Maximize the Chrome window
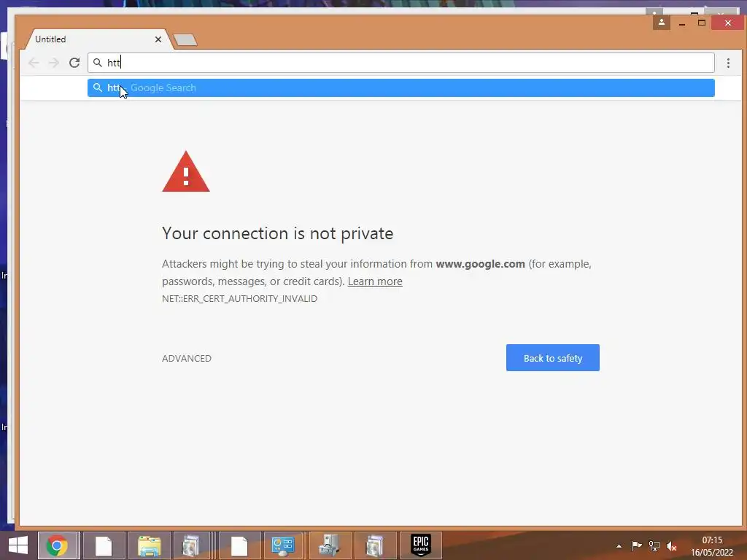This screenshot has height=560, width=747. point(701,23)
